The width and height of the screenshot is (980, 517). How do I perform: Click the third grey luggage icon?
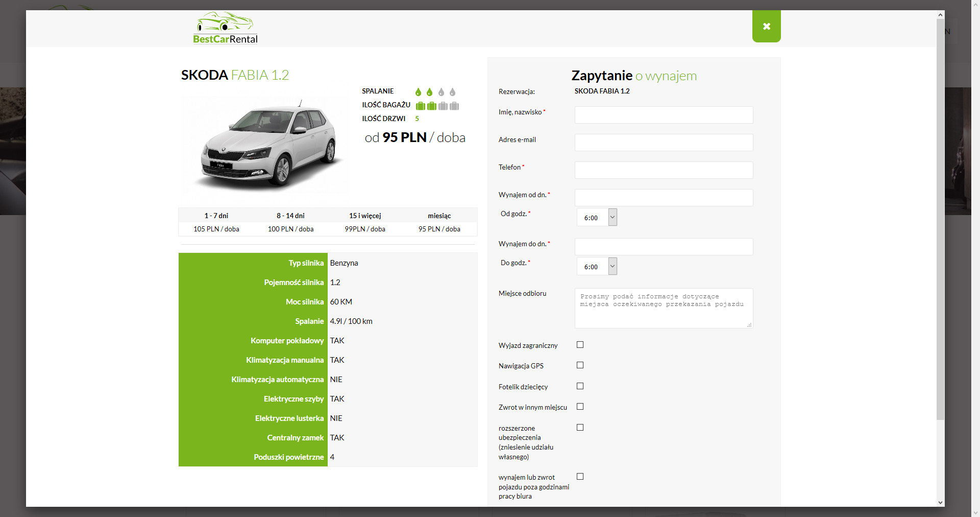point(443,106)
